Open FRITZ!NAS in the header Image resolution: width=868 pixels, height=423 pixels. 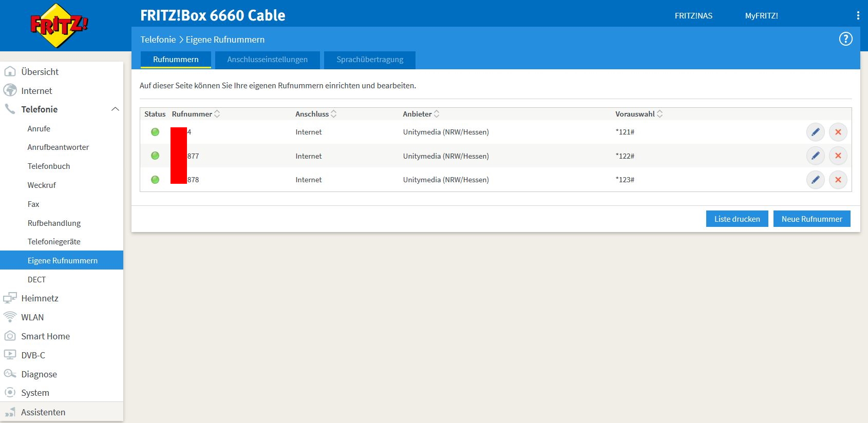tap(693, 16)
